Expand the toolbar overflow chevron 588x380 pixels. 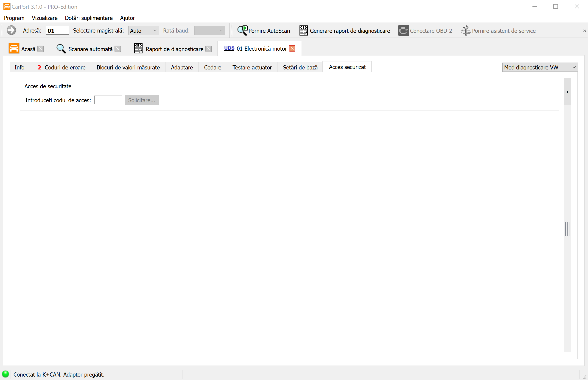pyautogui.click(x=585, y=31)
